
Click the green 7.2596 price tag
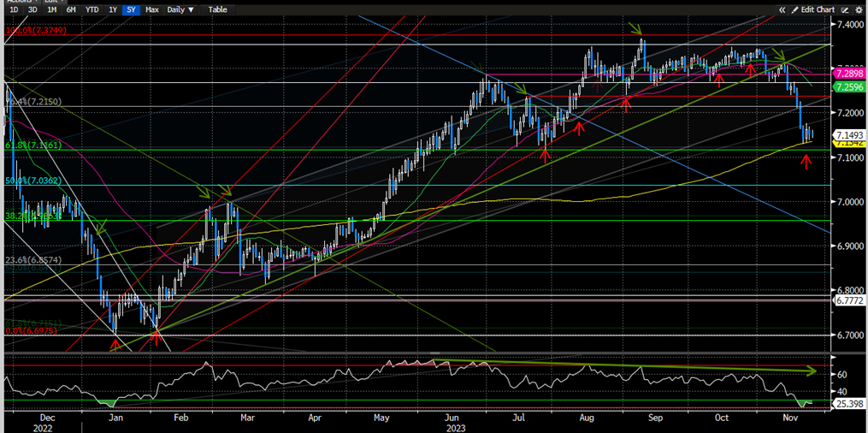pos(848,86)
